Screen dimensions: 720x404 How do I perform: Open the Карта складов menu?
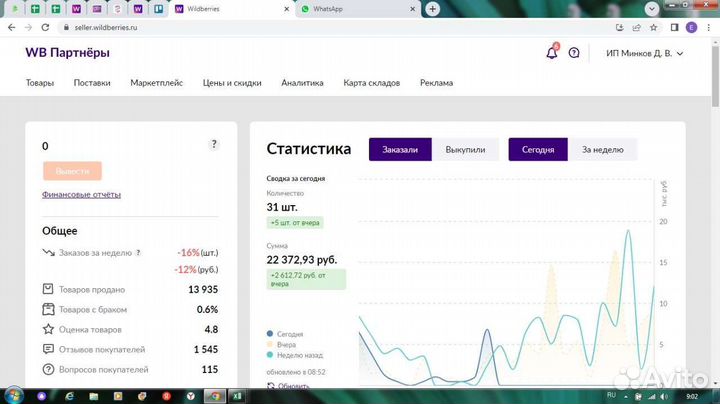(x=371, y=83)
